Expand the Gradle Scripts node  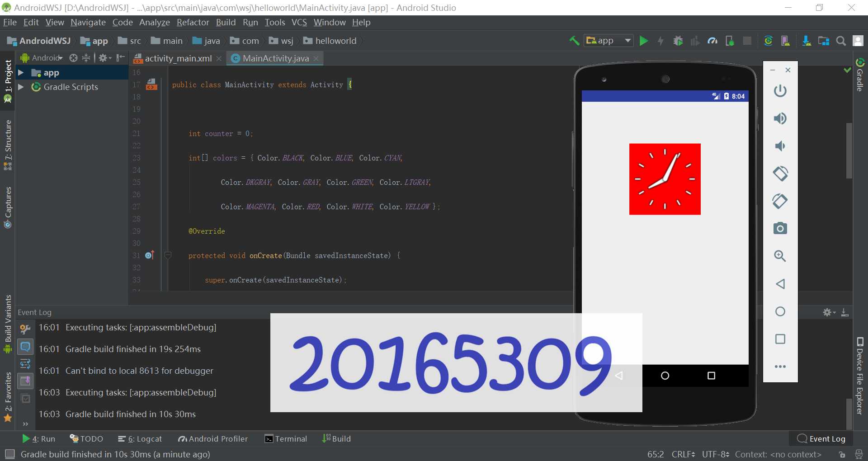(21, 87)
